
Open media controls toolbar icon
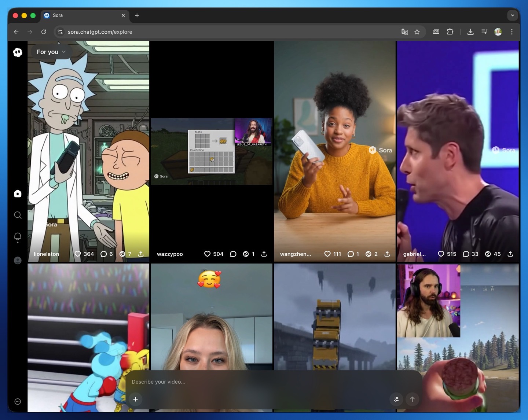tap(484, 32)
